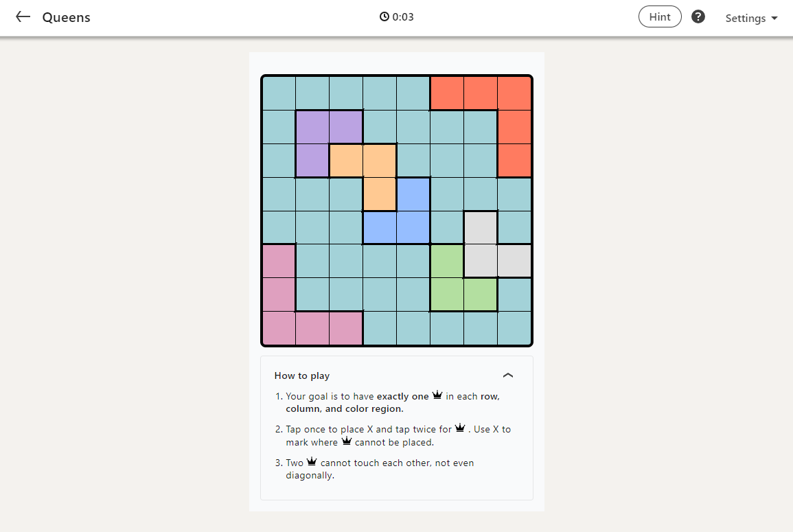Click the back arrow to exit Queens
The image size is (793, 532).
pyautogui.click(x=23, y=17)
